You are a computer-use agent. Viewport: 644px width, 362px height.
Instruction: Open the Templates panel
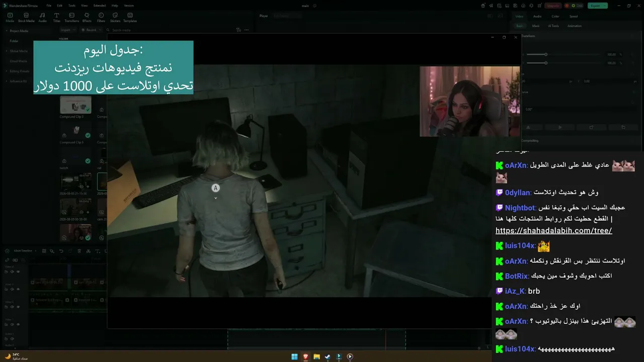pyautogui.click(x=130, y=18)
